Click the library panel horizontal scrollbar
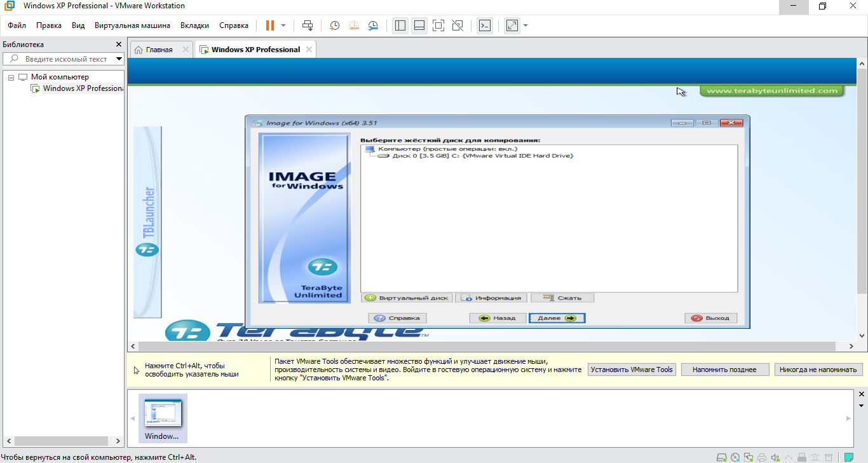 (x=62, y=441)
